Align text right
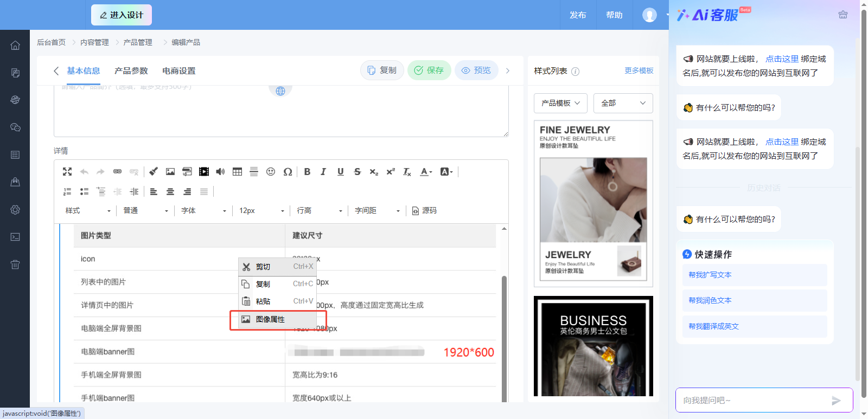The height and width of the screenshot is (419, 868). [187, 191]
